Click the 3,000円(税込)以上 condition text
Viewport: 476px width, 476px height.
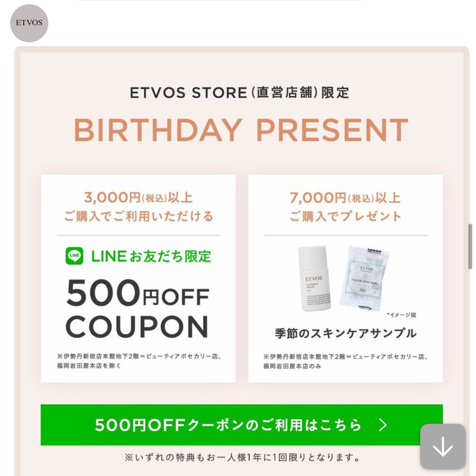tap(139, 198)
